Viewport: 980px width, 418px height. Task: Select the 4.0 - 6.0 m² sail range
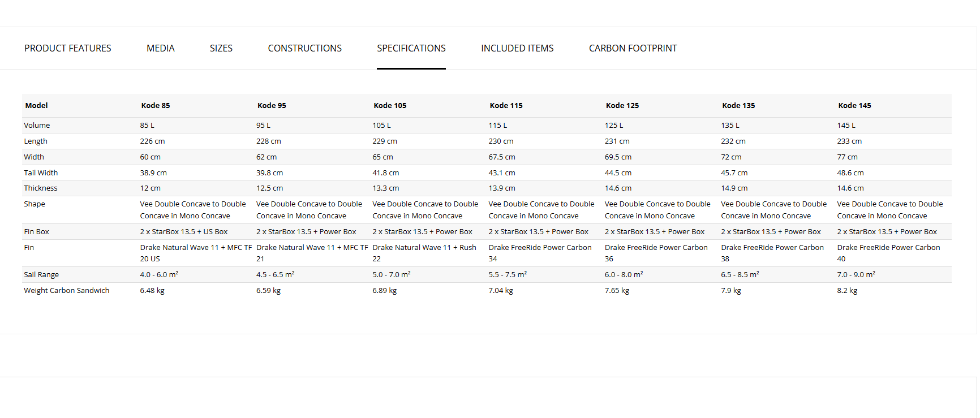click(x=159, y=274)
